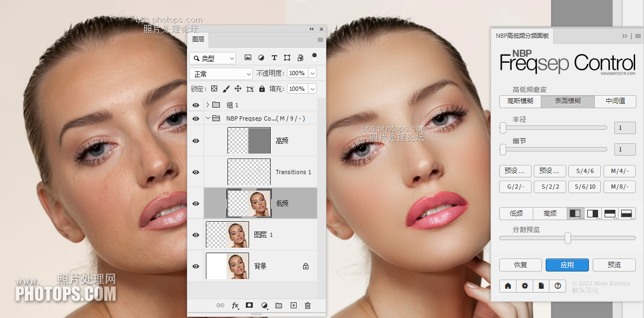Filter layers by pixel layers icon
The image size is (644, 318).
point(247,57)
